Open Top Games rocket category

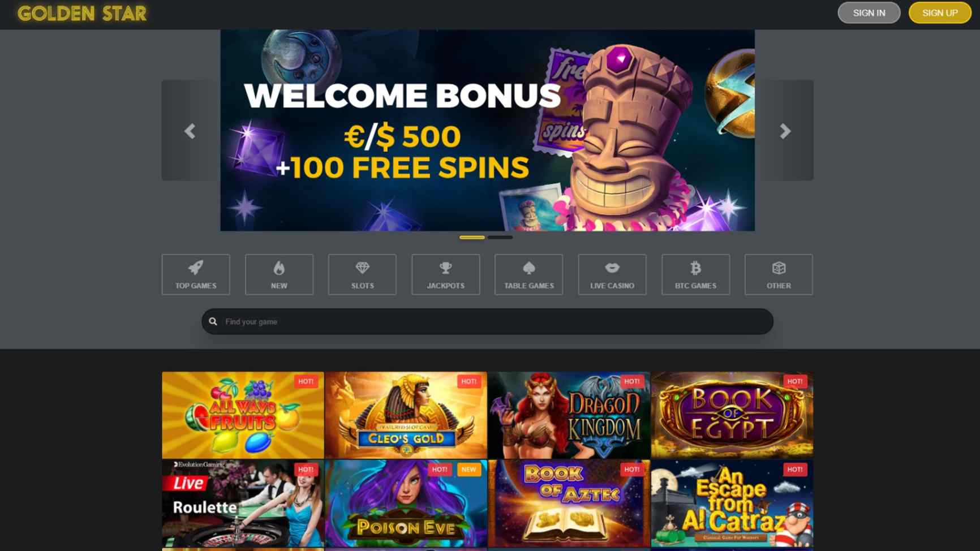(196, 274)
